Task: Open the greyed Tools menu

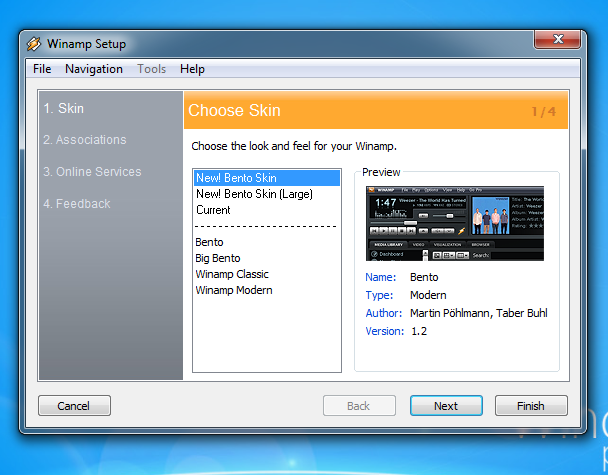Action: [x=152, y=69]
